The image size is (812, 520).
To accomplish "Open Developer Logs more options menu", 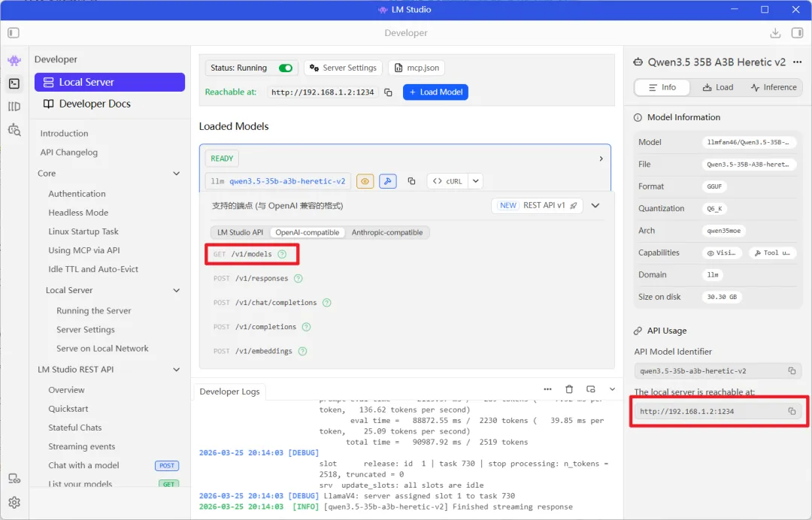I will click(547, 389).
